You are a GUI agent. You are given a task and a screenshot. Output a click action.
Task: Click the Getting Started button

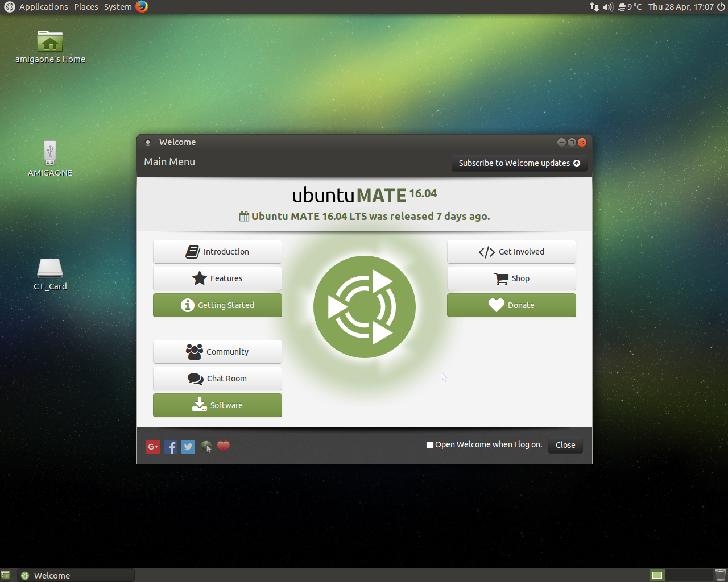[217, 305]
